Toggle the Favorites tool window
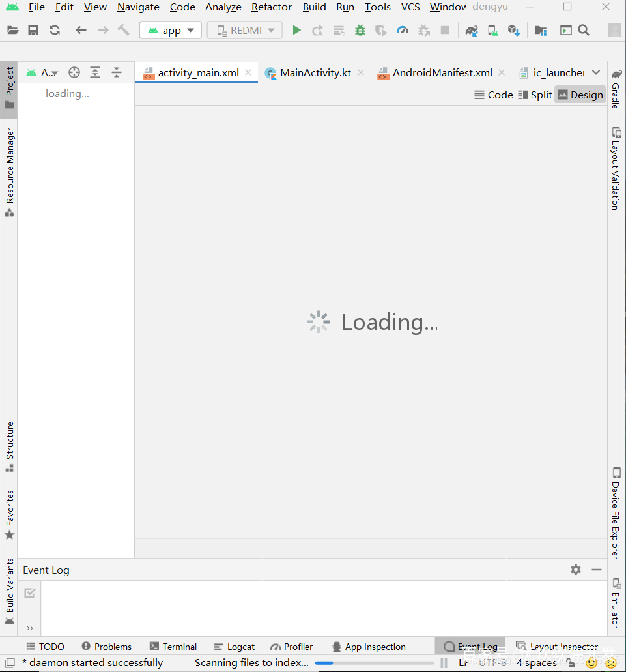The image size is (626, 672). click(x=9, y=515)
